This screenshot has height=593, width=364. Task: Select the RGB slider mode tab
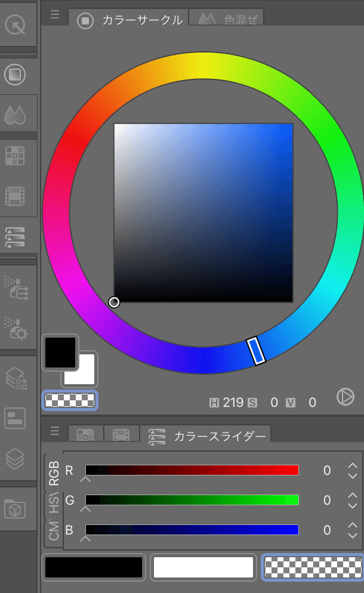54,472
